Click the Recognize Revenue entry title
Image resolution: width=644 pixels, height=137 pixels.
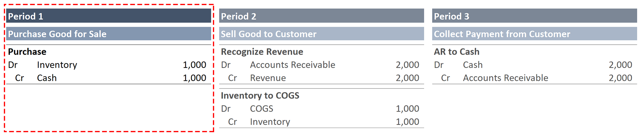coord(262,51)
